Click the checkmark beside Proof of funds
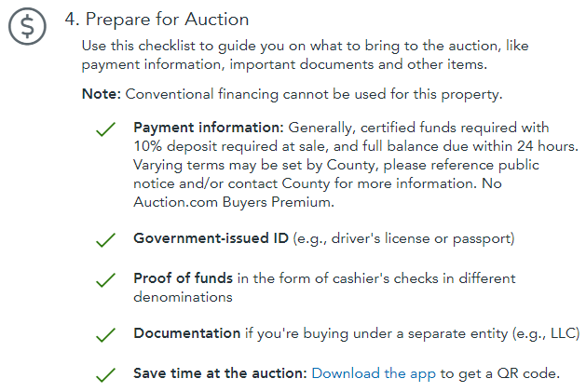This screenshot has height=392, width=586. 106,280
